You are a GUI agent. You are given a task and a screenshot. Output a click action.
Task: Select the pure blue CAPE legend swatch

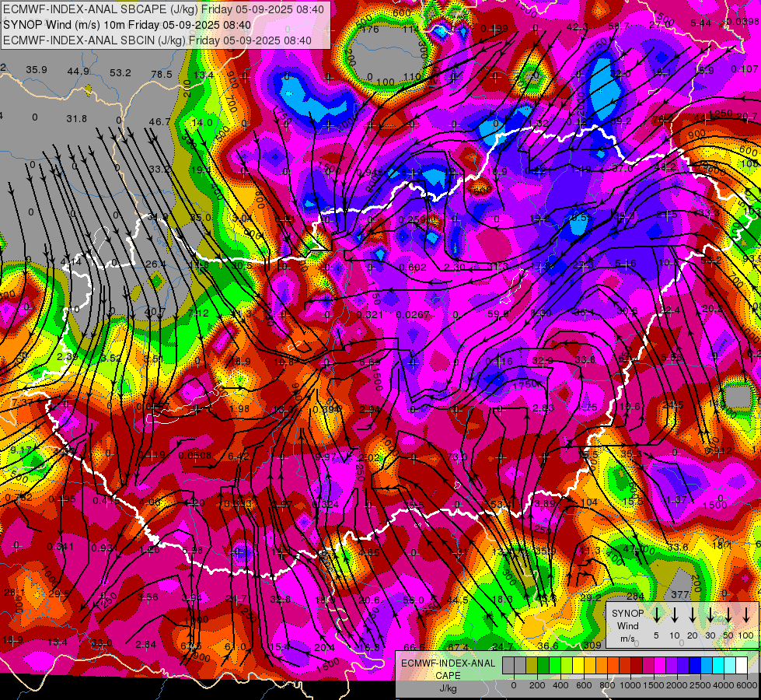[x=695, y=666]
